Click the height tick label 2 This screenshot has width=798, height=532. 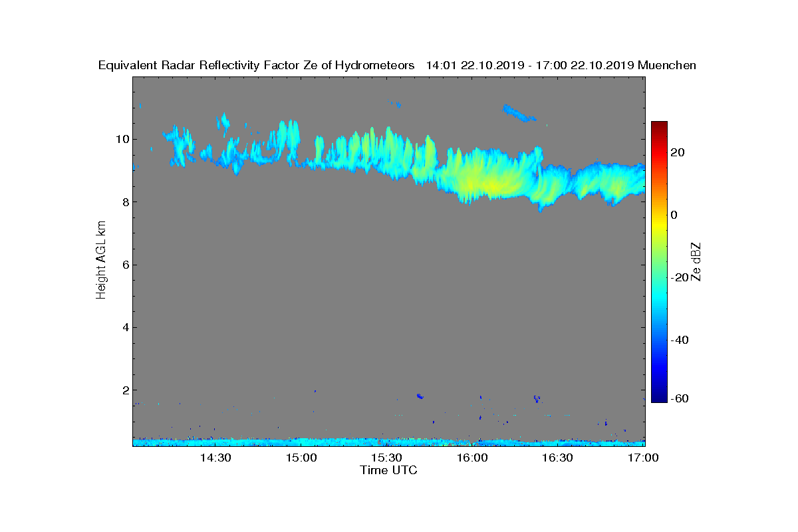[x=125, y=390]
